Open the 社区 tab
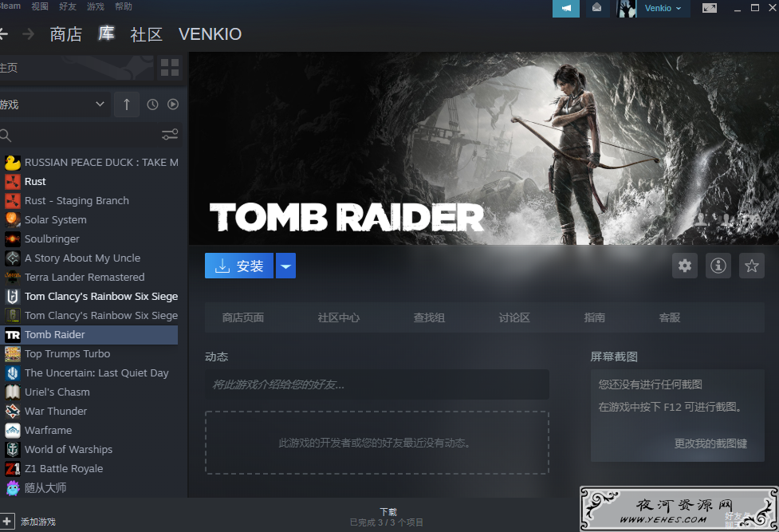This screenshot has width=779, height=532. [x=146, y=34]
